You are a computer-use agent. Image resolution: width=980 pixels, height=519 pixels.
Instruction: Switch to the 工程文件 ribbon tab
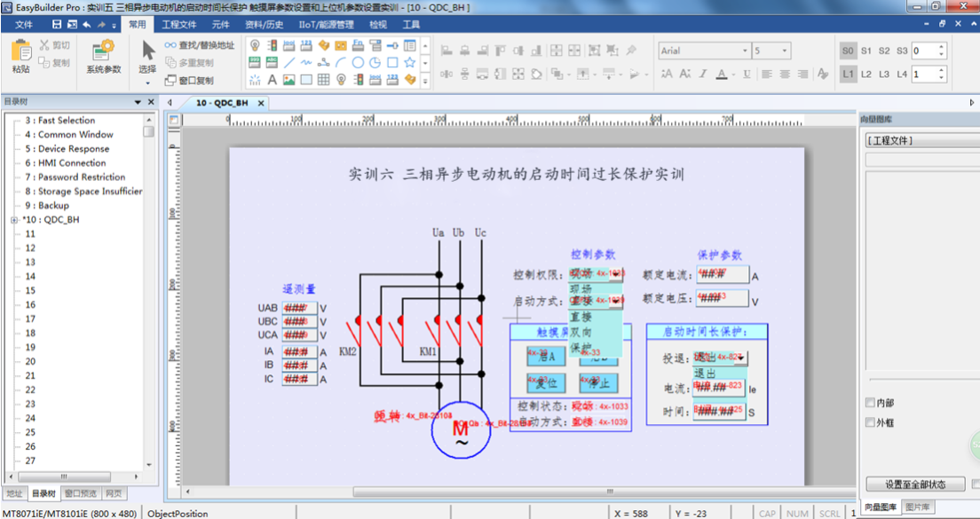(x=179, y=25)
